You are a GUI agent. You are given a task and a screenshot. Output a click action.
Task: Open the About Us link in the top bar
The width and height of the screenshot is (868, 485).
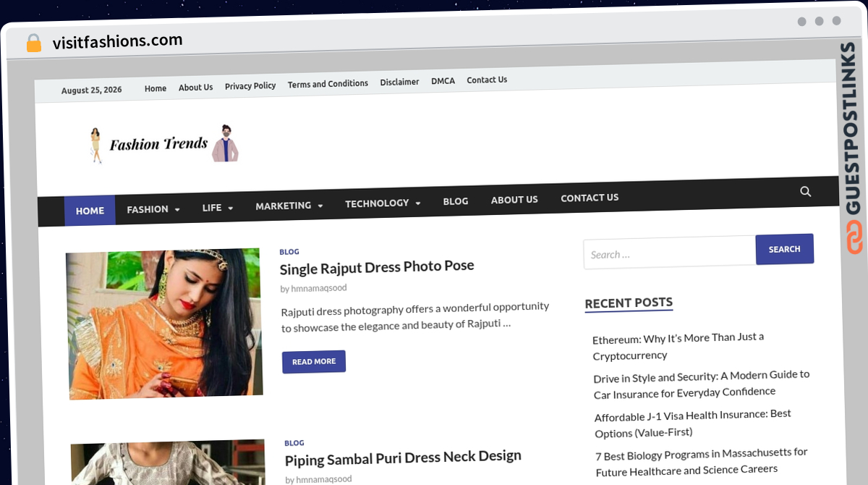coord(195,88)
